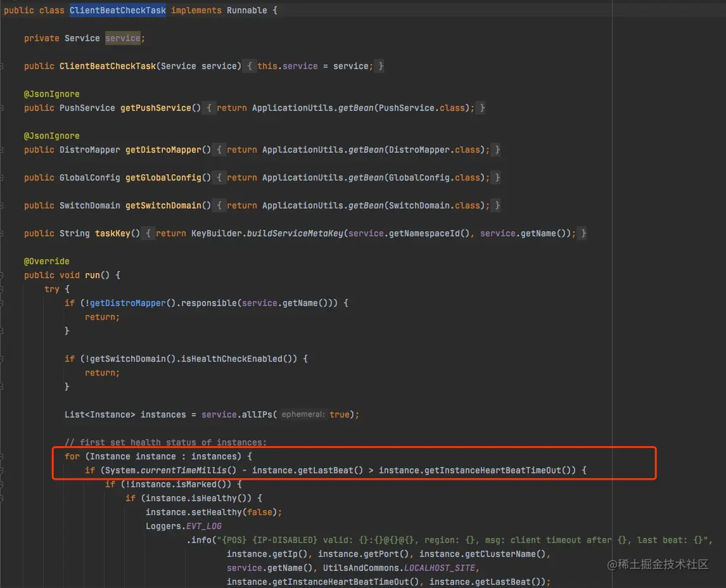Click the KeyBuilder class reference
The width and height of the screenshot is (726, 588).
click(x=217, y=233)
